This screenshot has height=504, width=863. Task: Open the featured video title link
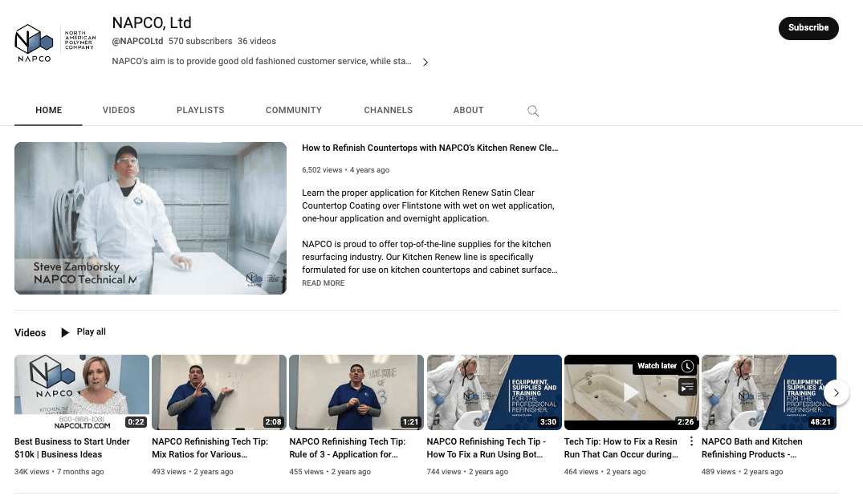pyautogui.click(x=429, y=148)
